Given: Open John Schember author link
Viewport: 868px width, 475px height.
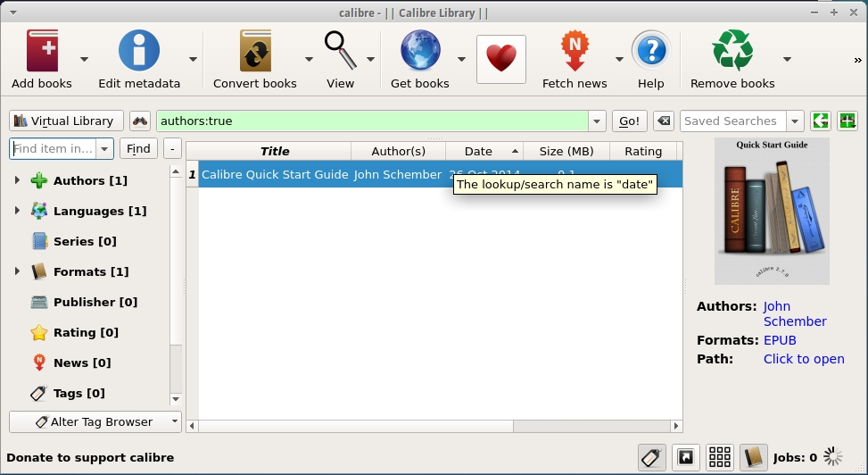Looking at the screenshot, I should (795, 313).
